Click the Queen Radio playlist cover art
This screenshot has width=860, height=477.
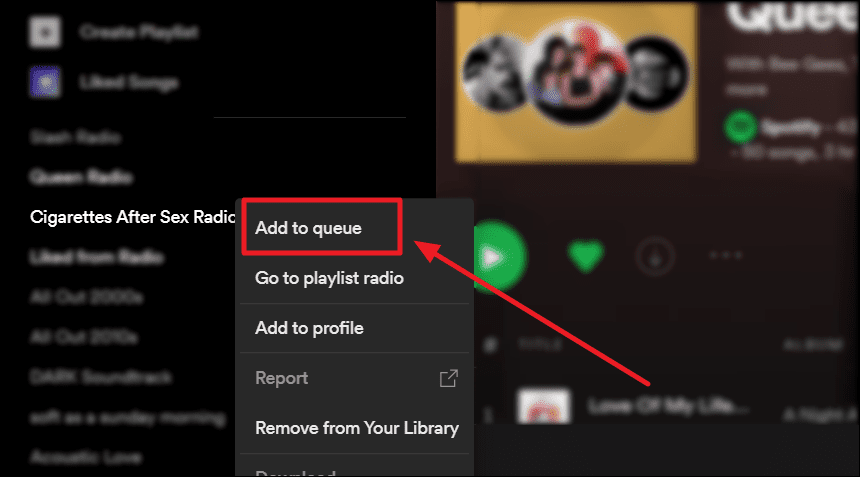[x=576, y=82]
